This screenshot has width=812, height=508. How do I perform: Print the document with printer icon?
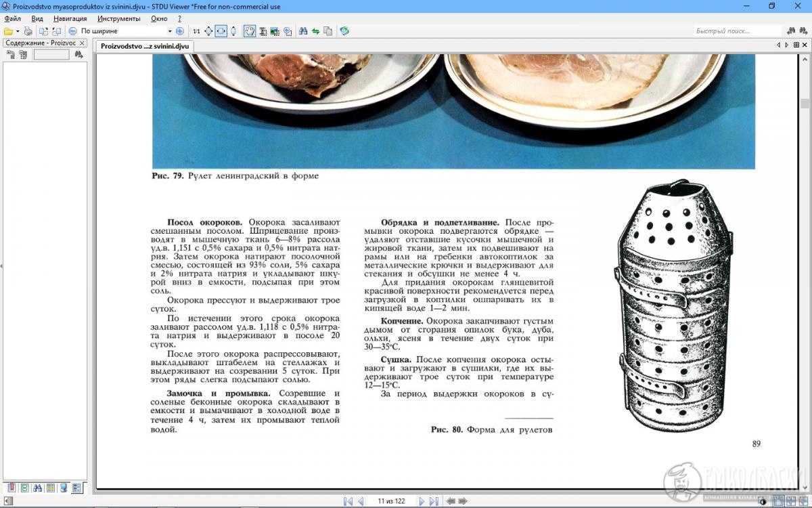tap(28, 31)
